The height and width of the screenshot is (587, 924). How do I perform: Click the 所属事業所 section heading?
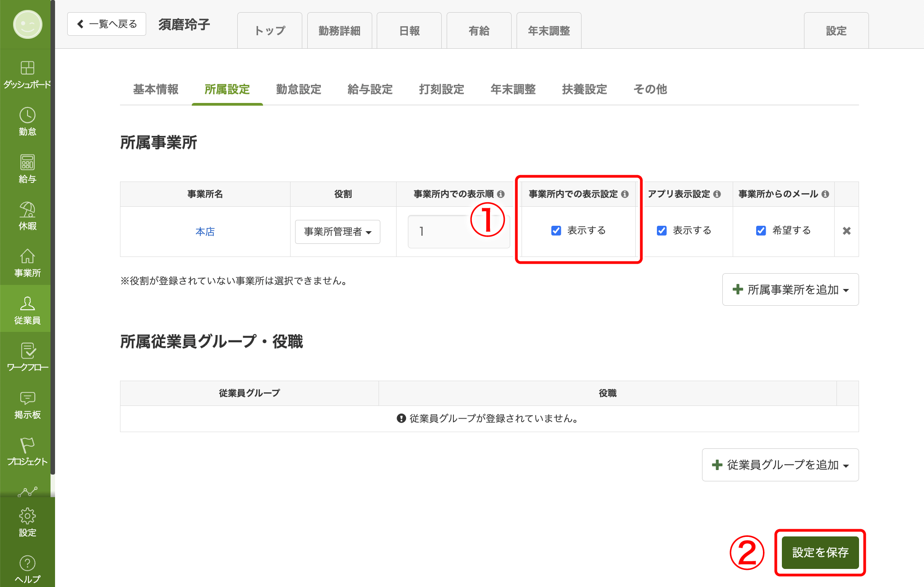[159, 143]
